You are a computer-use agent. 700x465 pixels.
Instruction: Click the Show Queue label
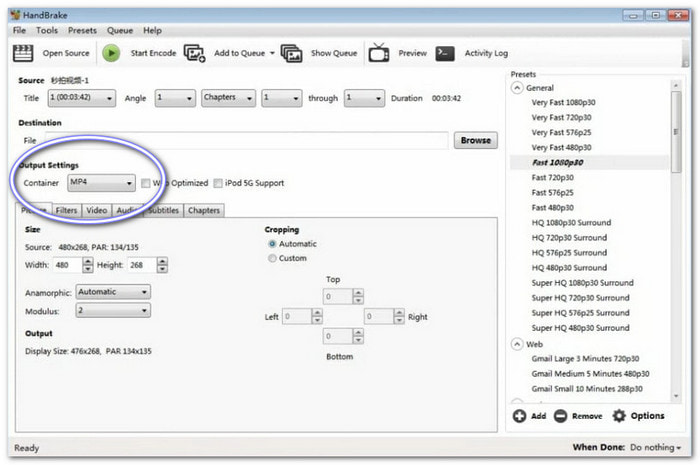(x=334, y=53)
